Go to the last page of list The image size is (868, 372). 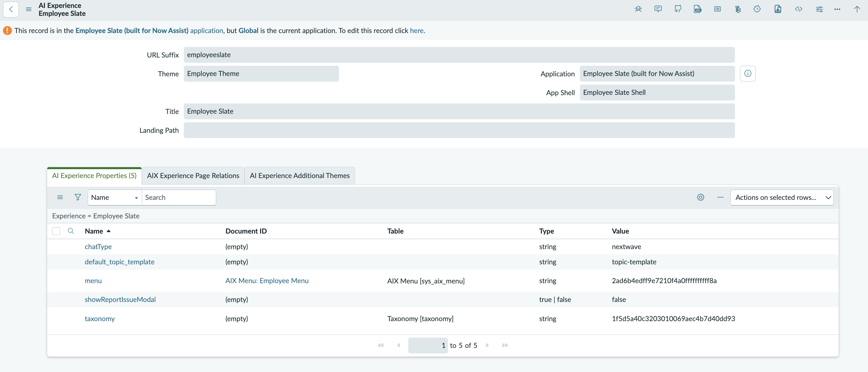[x=505, y=345]
